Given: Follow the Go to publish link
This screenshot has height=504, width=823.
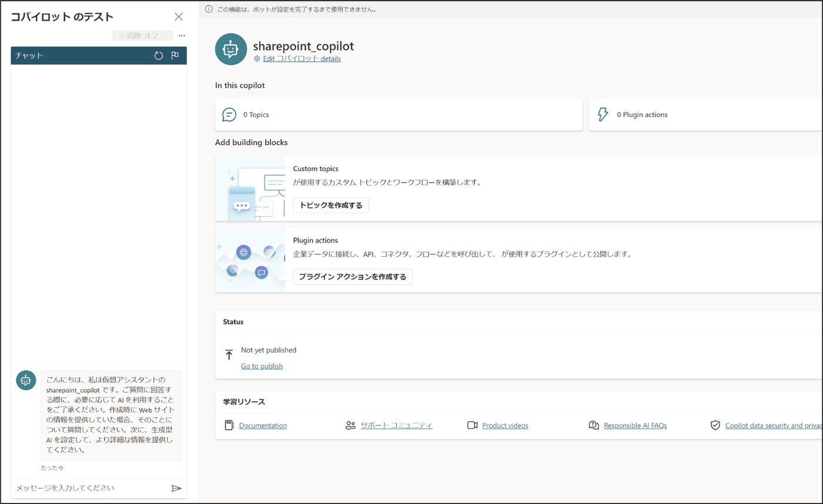Looking at the screenshot, I should pyautogui.click(x=262, y=366).
